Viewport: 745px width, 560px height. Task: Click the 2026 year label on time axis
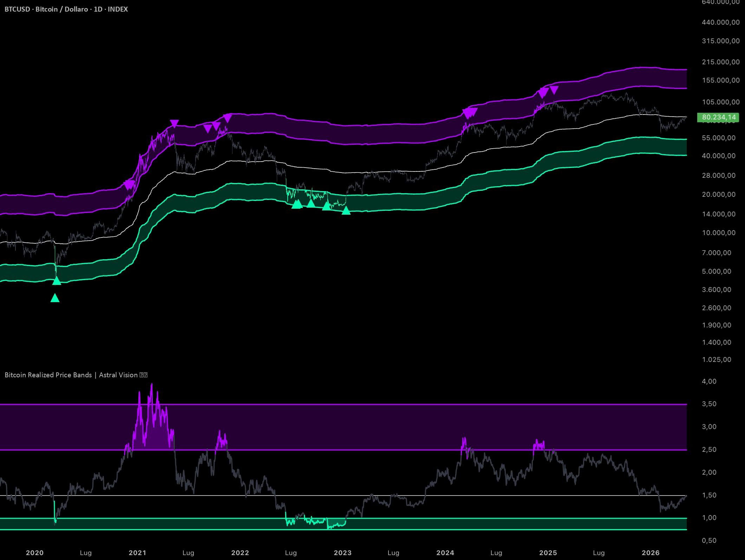pyautogui.click(x=651, y=553)
